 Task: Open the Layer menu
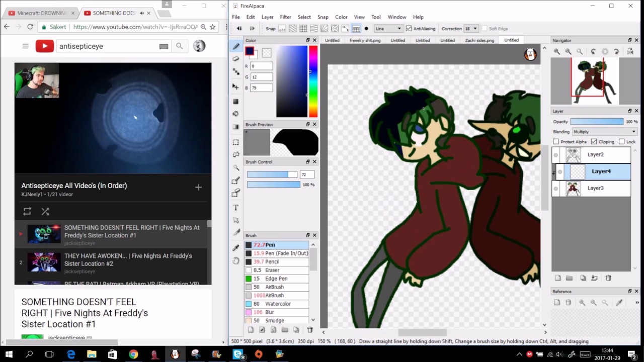coord(267,17)
